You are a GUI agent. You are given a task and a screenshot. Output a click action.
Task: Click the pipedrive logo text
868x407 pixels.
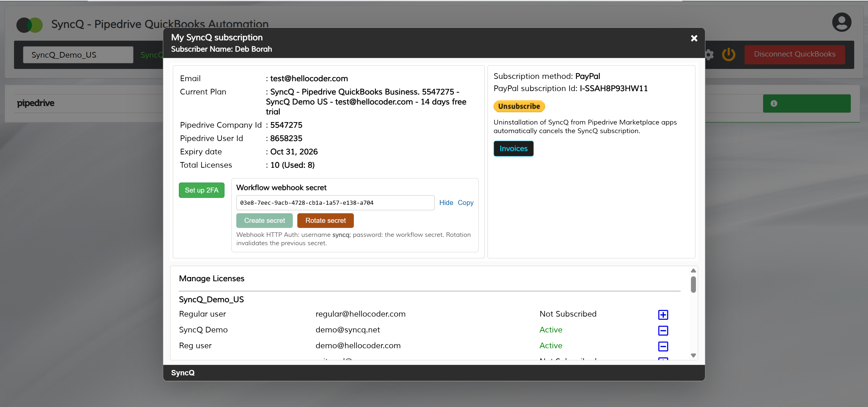[35, 103]
